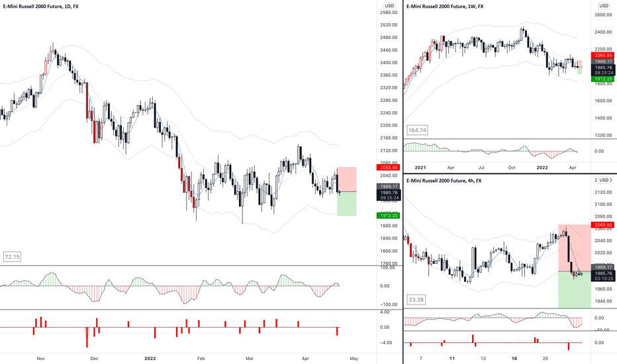The image size is (617, 364).
Task: Click the 1989.17 label on the 4h price axis
Action: tap(603, 267)
